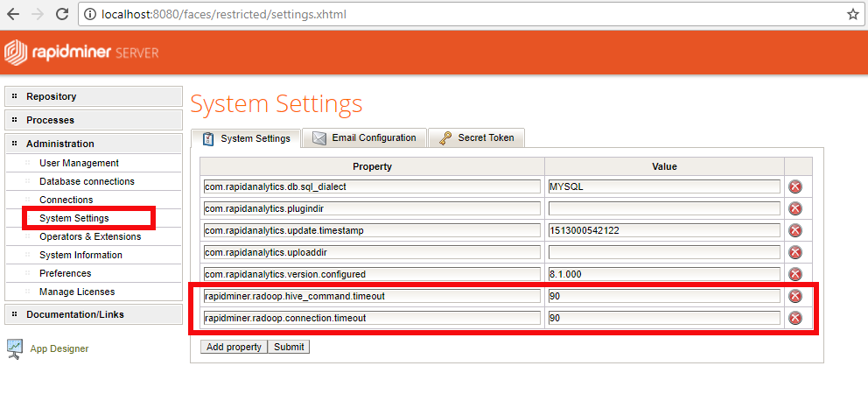
Task: Delete the com.rapidanalytics.update.timestamp property
Action: tap(795, 230)
